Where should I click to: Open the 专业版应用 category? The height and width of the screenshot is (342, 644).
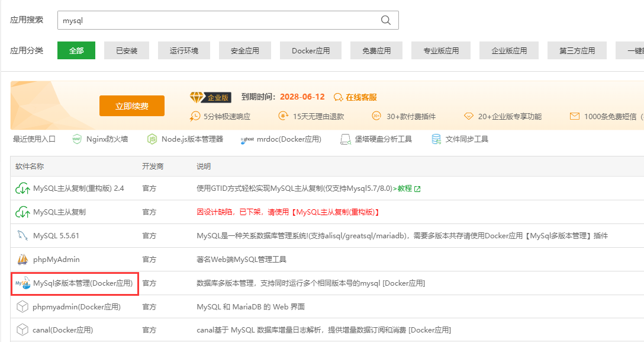[441, 50]
